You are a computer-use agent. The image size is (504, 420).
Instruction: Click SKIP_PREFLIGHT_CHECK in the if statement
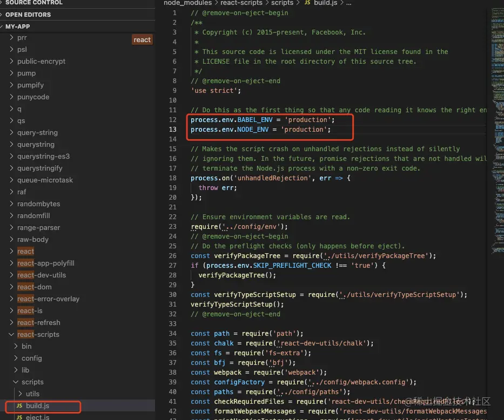click(292, 265)
